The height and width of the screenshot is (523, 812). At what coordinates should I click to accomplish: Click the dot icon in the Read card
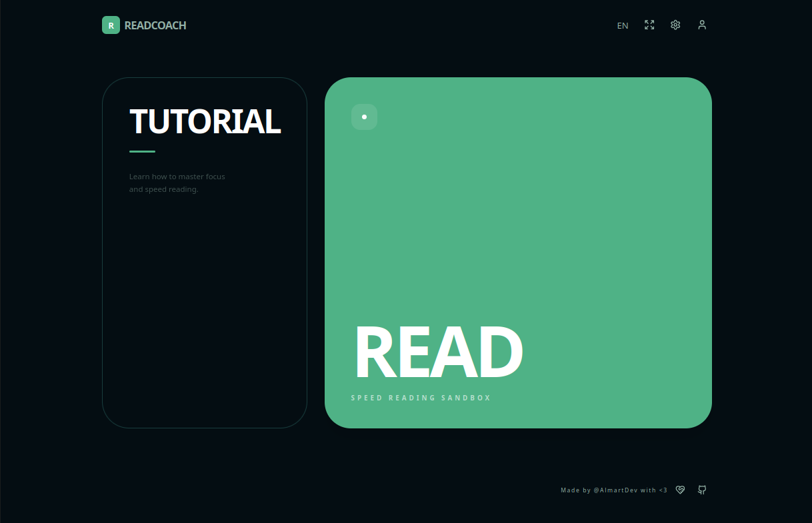364,117
